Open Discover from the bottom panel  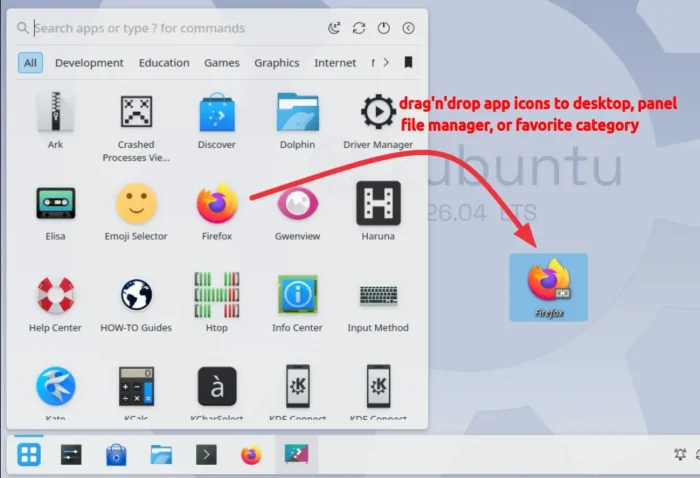pyautogui.click(x=116, y=455)
